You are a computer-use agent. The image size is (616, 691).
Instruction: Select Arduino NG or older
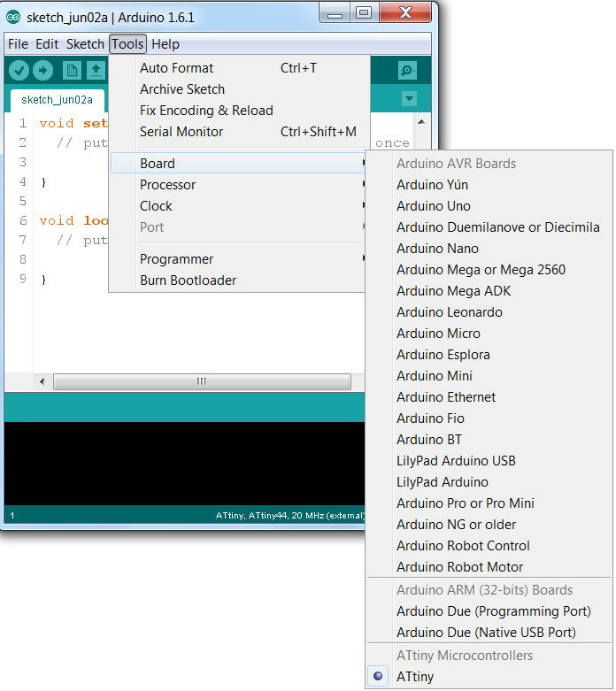(x=489, y=524)
